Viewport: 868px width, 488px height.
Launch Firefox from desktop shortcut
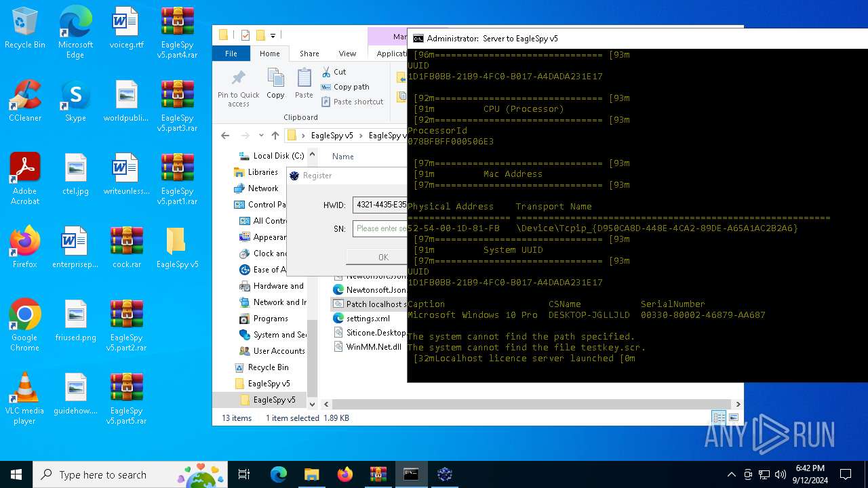pos(25,247)
